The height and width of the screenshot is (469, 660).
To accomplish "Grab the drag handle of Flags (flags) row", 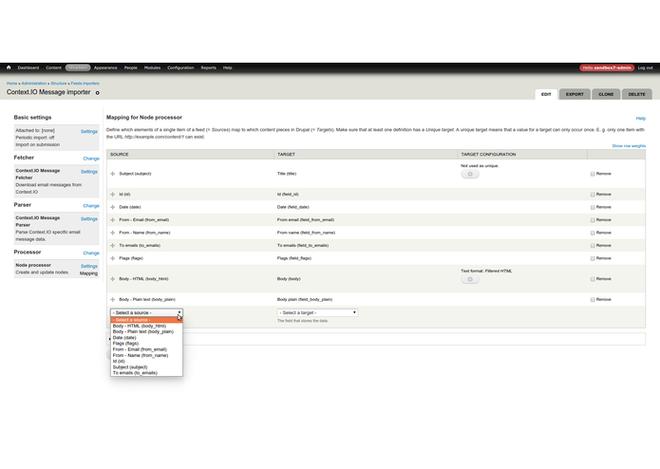I will pos(112,258).
